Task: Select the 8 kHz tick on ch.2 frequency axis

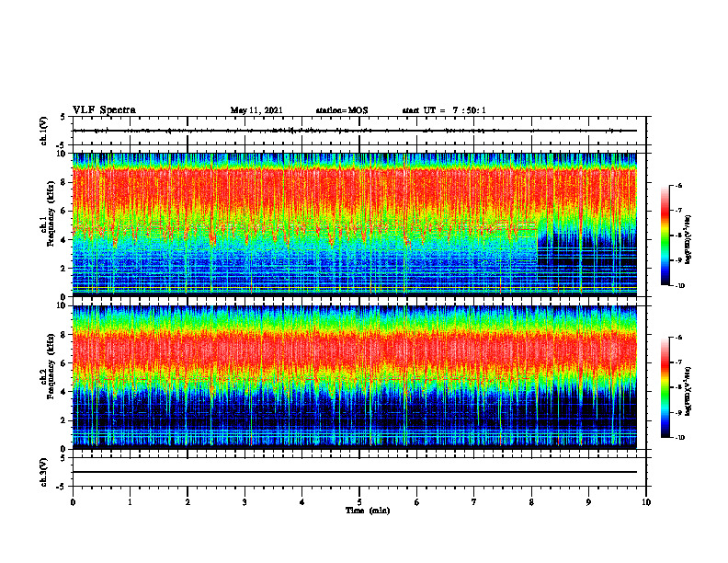Action: point(64,335)
